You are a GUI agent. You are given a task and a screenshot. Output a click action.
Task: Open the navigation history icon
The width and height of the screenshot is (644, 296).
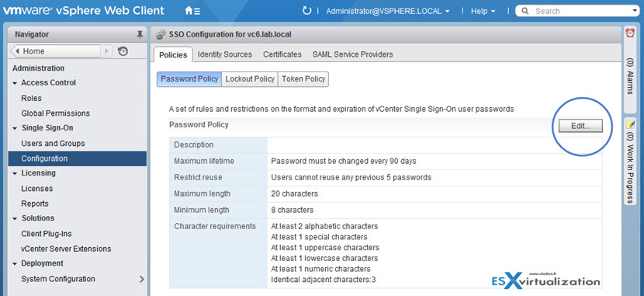click(123, 51)
